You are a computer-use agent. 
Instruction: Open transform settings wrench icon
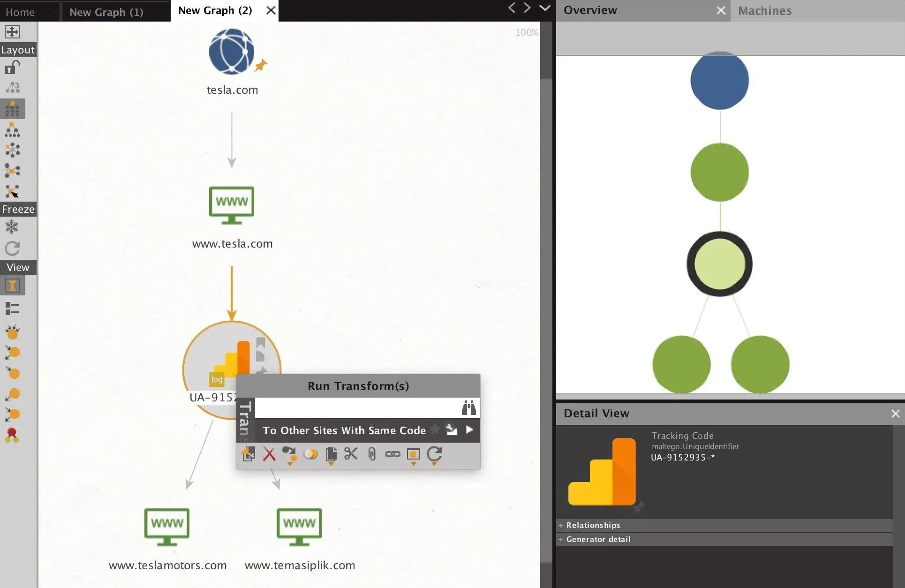[452, 430]
